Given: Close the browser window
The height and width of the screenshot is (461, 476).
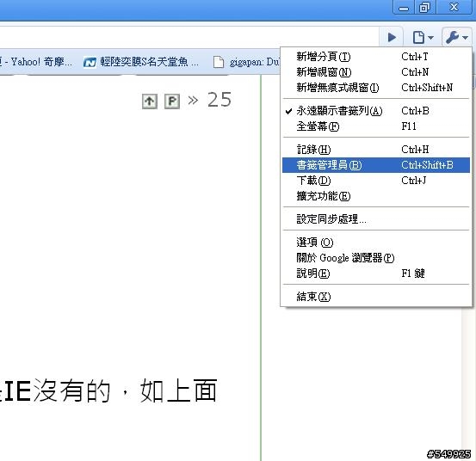Looking at the screenshot, I should (x=454, y=7).
